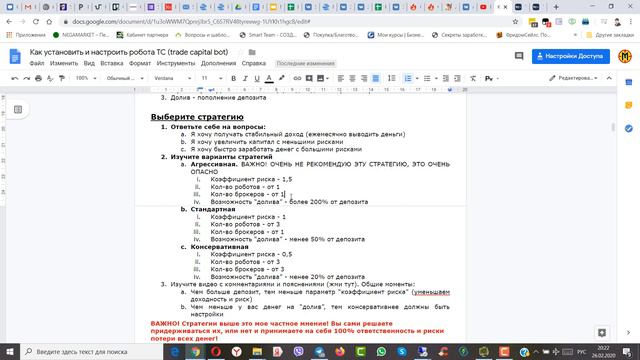
Task: Expand numbered list style dropdown arrow
Action: 417,78
